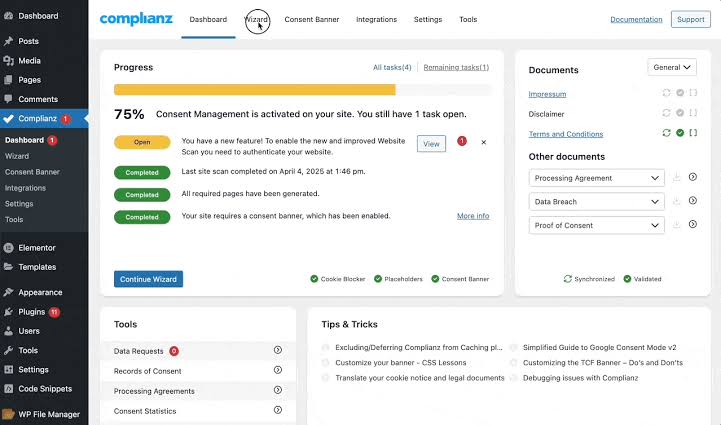Open Integrations sidebar submenu item

point(25,188)
